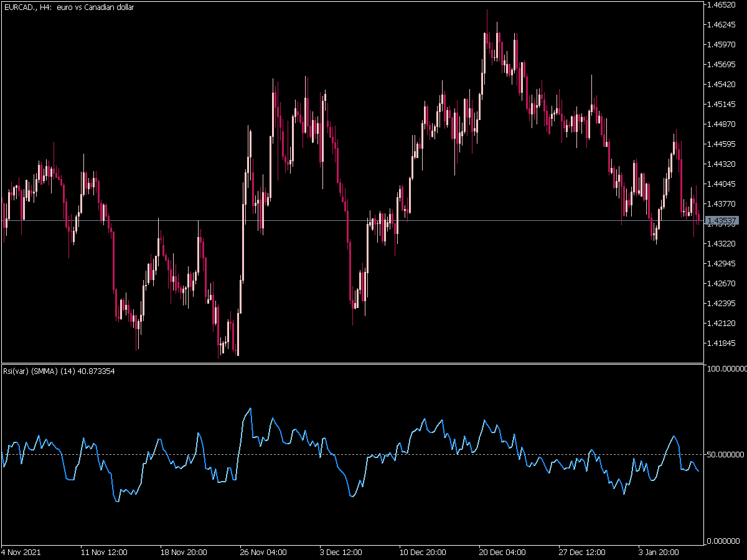Click the 1.44320 price scale label
This screenshot has height=560, width=747.
[723, 164]
